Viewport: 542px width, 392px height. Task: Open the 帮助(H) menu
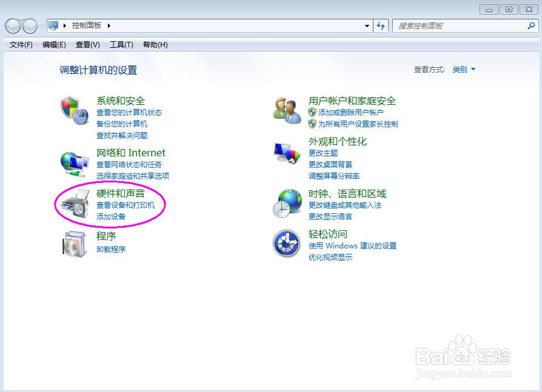(155, 45)
